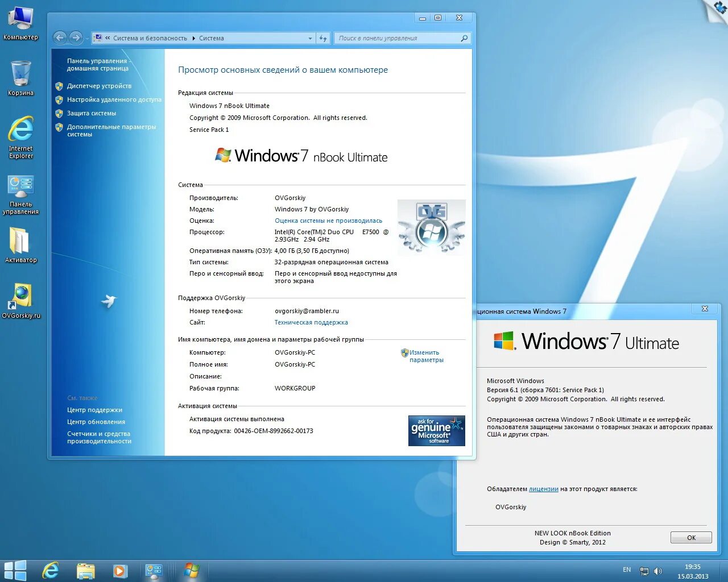Launch Windows Media Player from the taskbar
Viewport: 728px width, 582px height.
coord(120,571)
